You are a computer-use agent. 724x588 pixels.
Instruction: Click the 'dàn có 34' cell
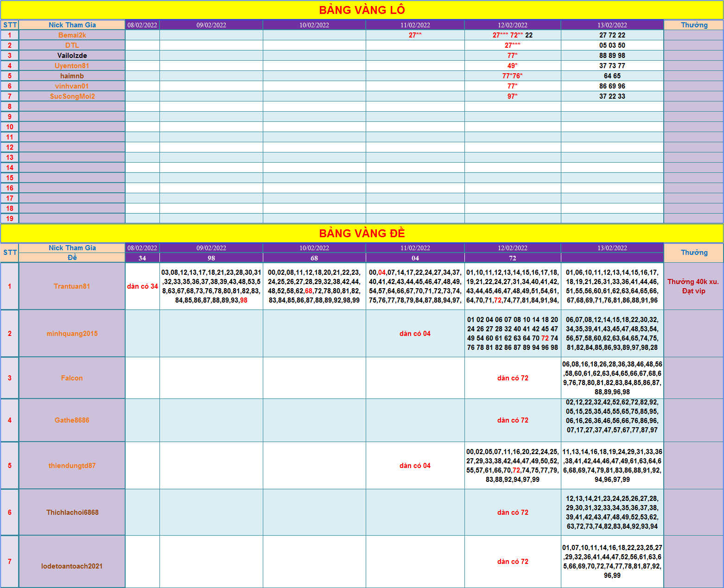(x=142, y=286)
